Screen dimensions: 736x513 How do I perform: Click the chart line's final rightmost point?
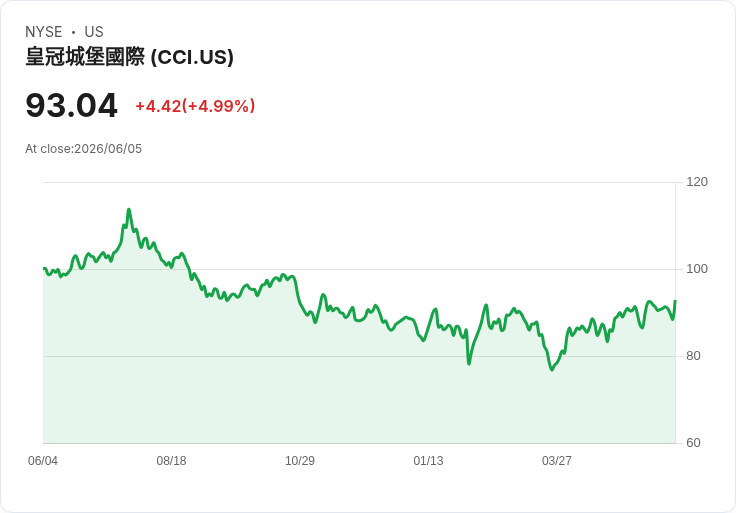pyautogui.click(x=675, y=301)
